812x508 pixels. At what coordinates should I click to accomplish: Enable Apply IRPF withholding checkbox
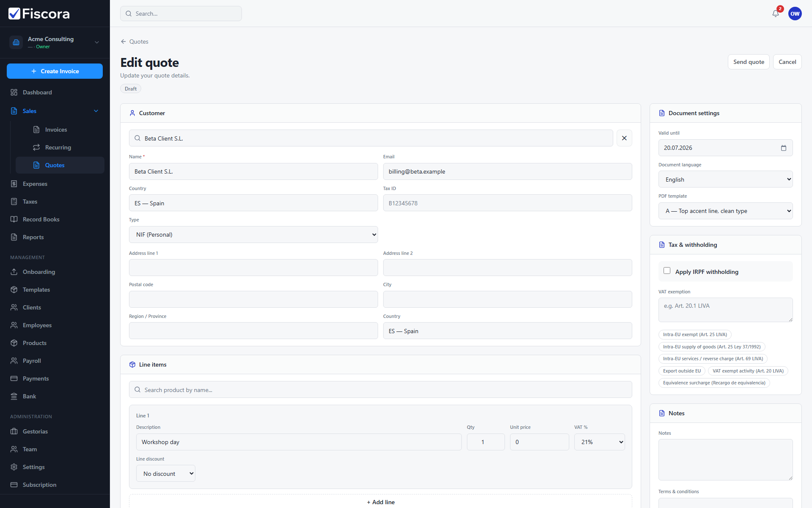pyautogui.click(x=667, y=271)
